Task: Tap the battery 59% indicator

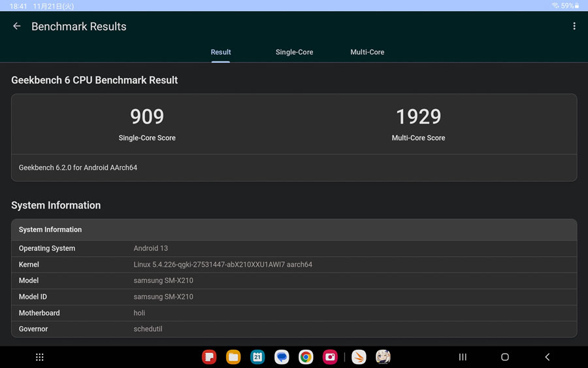Action: pyautogui.click(x=570, y=6)
